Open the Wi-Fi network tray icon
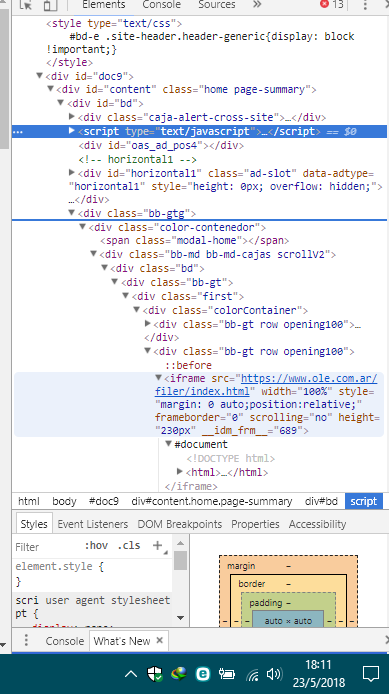 point(252,675)
